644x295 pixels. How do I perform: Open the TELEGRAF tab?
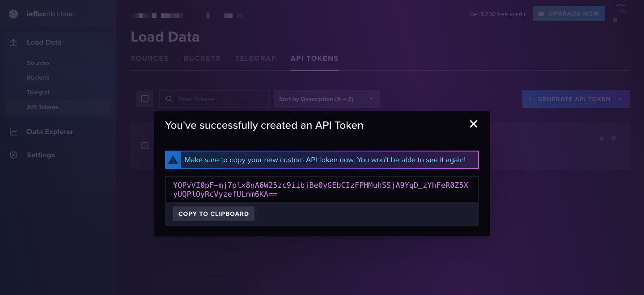(x=255, y=58)
